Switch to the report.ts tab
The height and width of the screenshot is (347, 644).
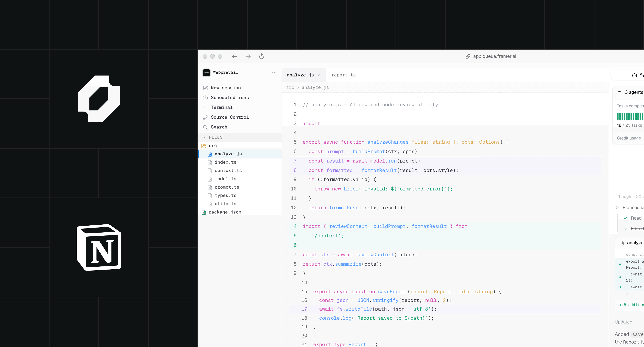pos(343,75)
